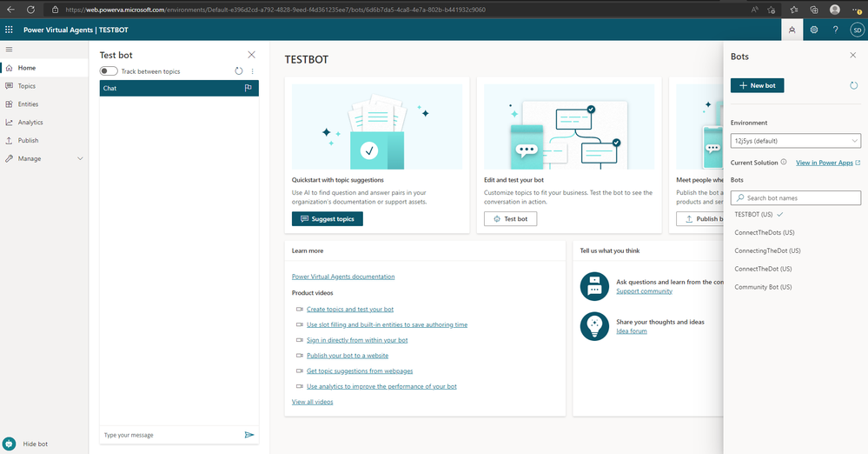
Task: Open Create topics and test your bot video
Action: click(x=350, y=310)
